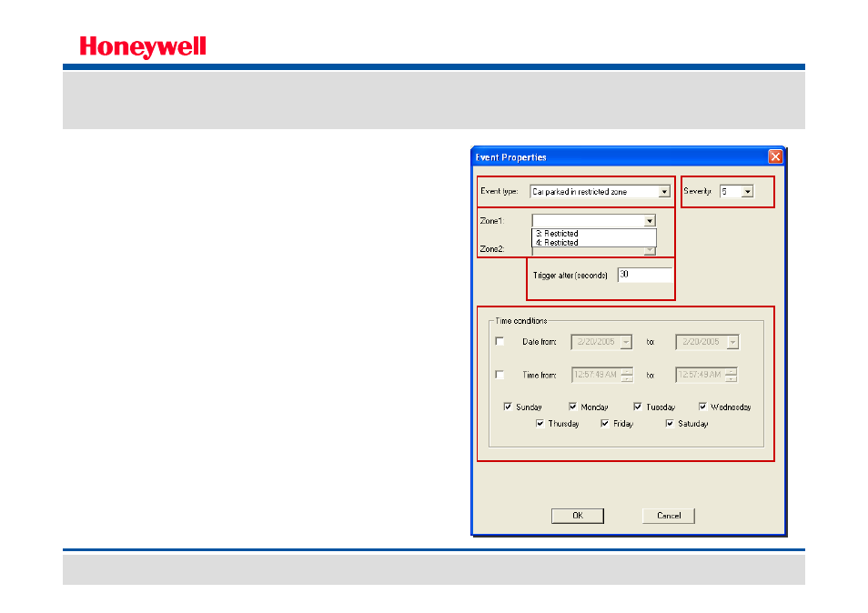Screen dimensions: 868x613
Task: Uncheck the Monday checkbox
Action: pos(572,407)
